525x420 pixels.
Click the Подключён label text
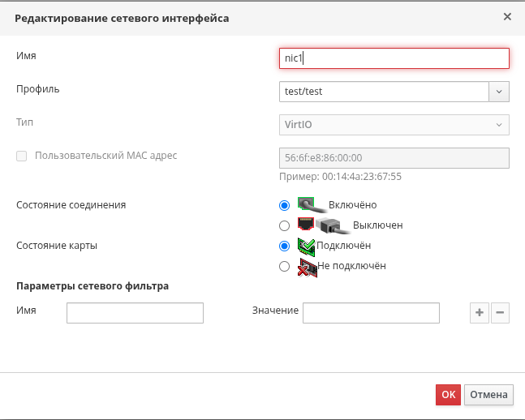(344, 246)
